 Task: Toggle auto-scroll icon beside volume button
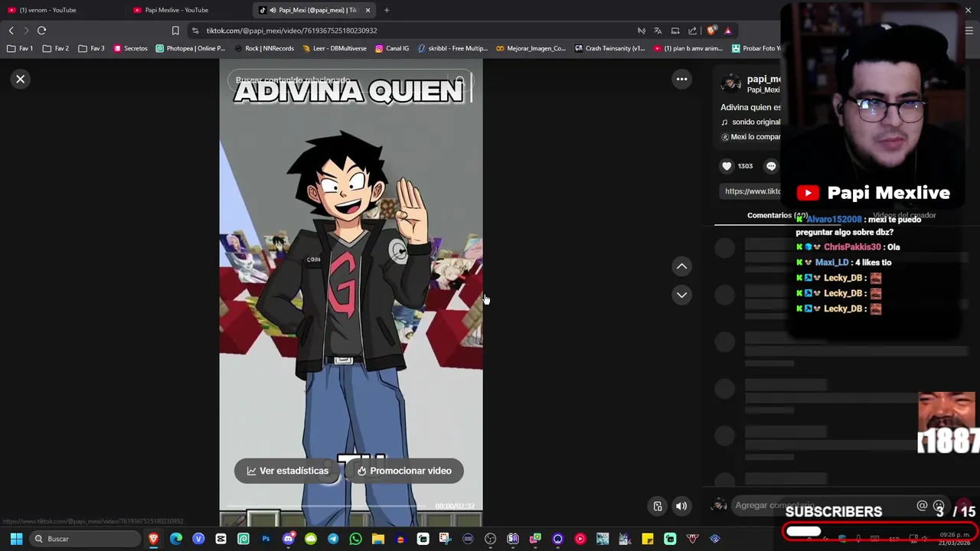pyautogui.click(x=657, y=506)
